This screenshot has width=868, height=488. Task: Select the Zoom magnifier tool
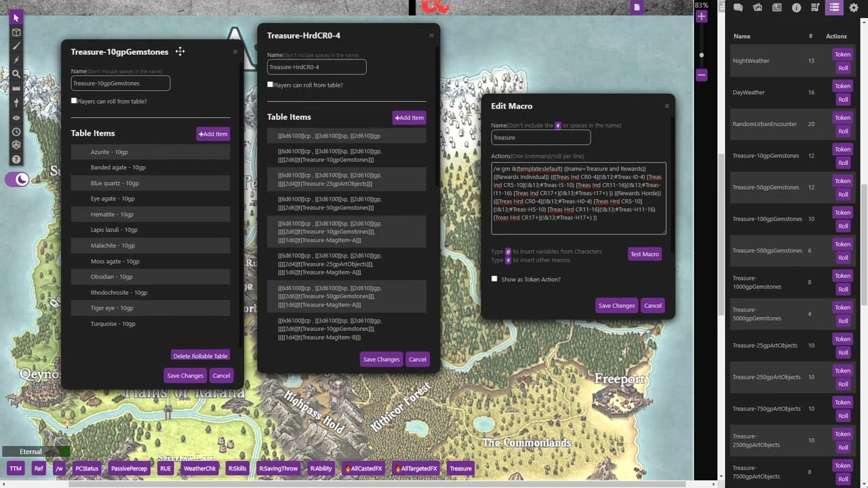pyautogui.click(x=16, y=74)
